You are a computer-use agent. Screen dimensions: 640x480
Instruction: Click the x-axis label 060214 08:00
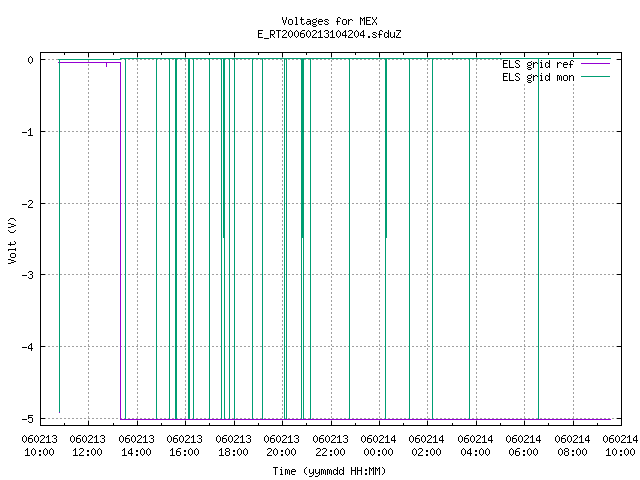pyautogui.click(x=572, y=446)
